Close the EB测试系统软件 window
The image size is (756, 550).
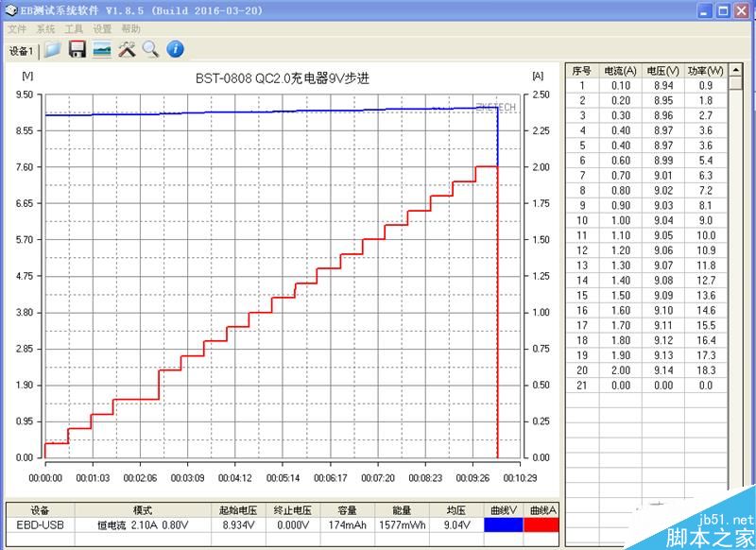pos(741,10)
